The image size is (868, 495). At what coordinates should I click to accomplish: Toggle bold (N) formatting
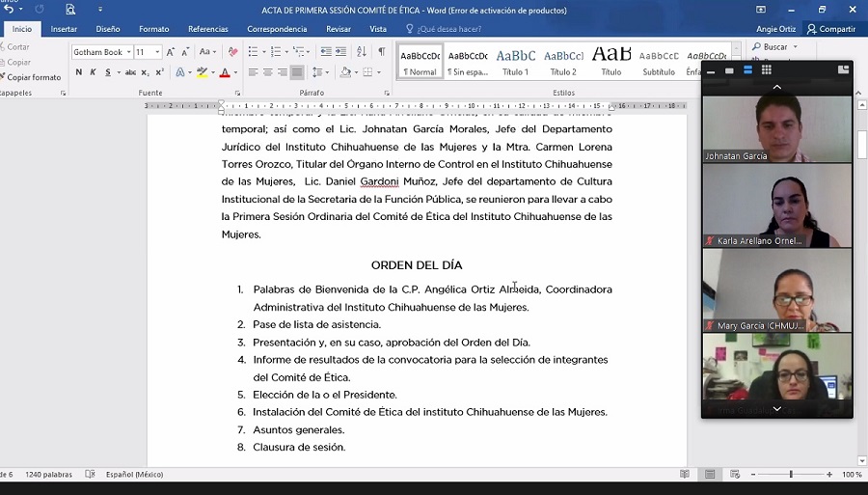click(x=79, y=72)
